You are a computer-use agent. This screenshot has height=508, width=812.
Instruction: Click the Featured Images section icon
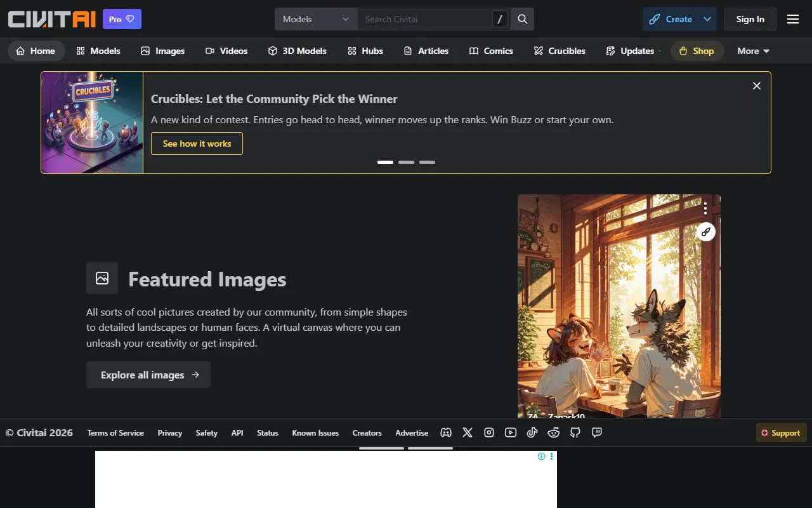tap(102, 278)
